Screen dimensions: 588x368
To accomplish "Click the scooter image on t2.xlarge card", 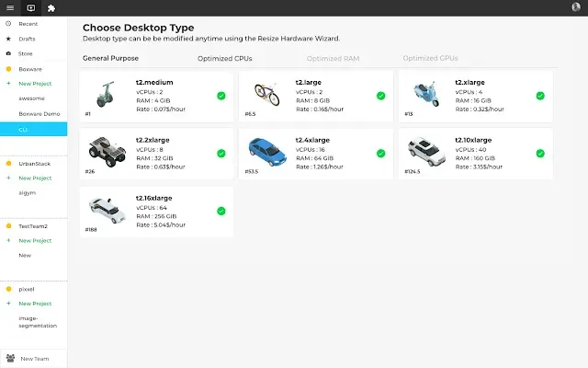I will click(426, 94).
